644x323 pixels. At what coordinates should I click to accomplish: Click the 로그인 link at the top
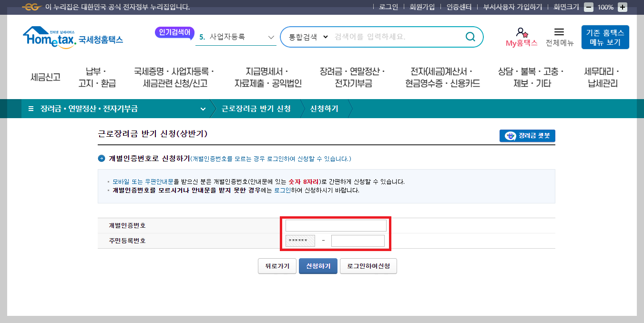pos(389,6)
